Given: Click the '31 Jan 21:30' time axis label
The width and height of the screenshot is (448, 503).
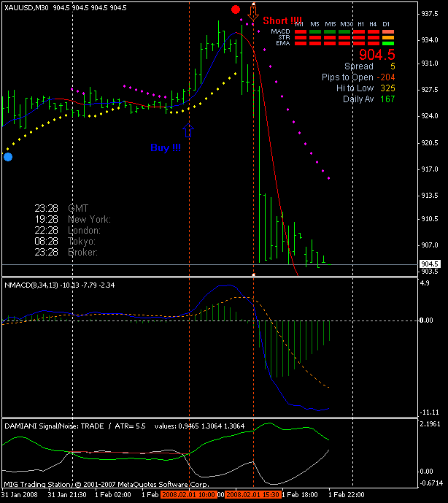Looking at the screenshot, I should coord(67,495).
